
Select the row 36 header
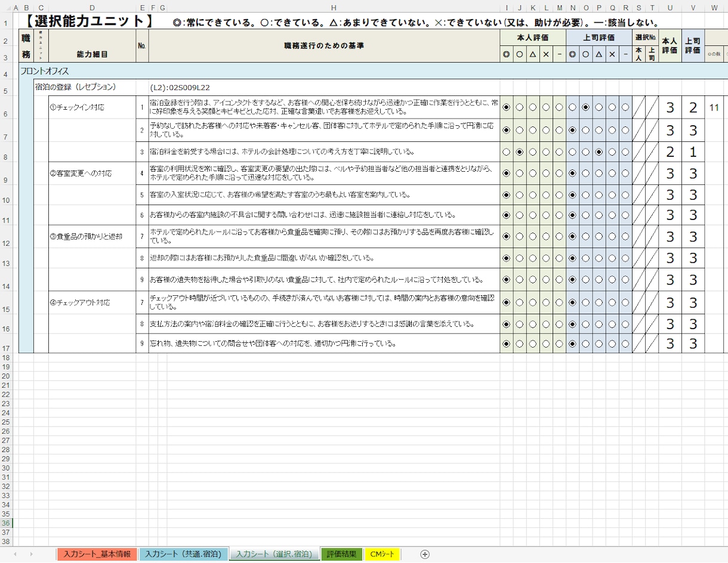point(6,523)
